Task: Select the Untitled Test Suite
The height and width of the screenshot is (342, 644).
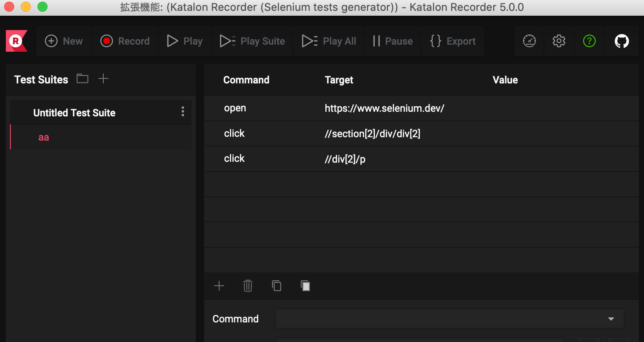Action: [101, 113]
